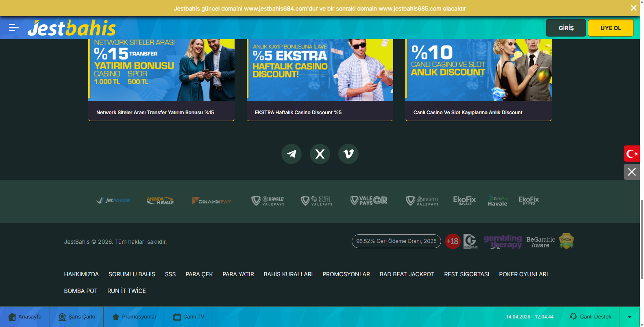Click the Canlı TV television icon
This screenshot has width=644, height=327.
click(x=177, y=317)
